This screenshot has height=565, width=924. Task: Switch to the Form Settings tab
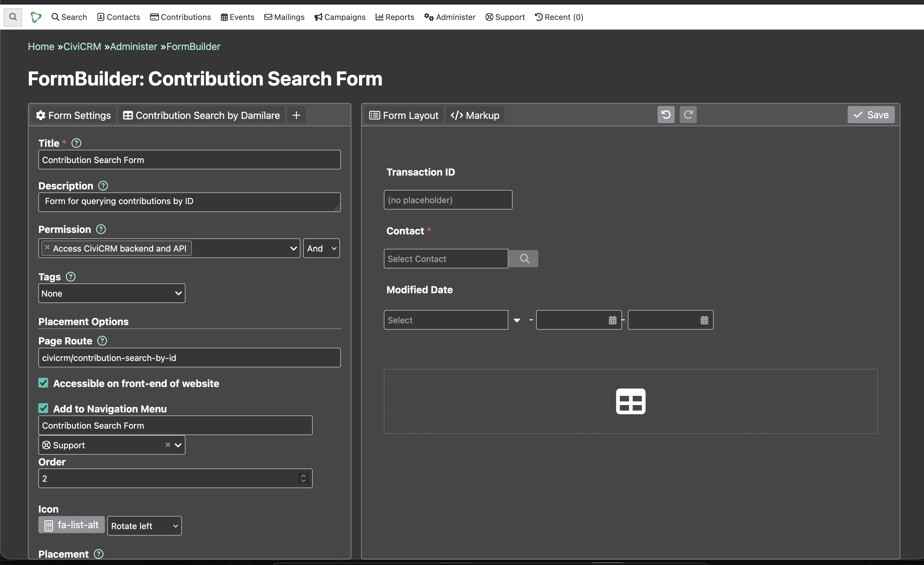73,115
